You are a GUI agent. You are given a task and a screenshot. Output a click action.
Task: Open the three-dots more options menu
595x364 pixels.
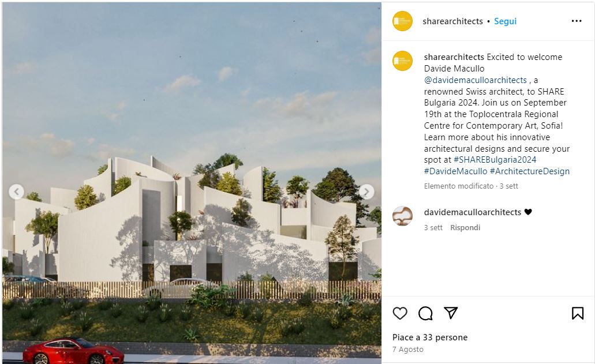pos(577,21)
